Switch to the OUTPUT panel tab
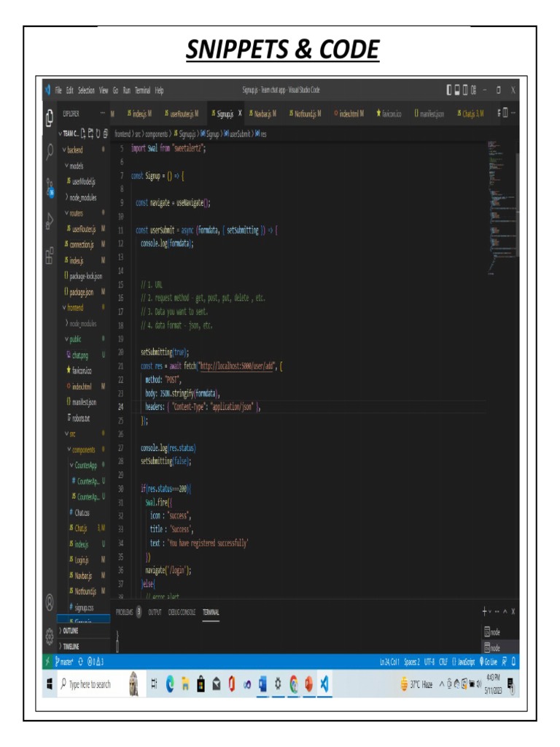 (x=155, y=613)
